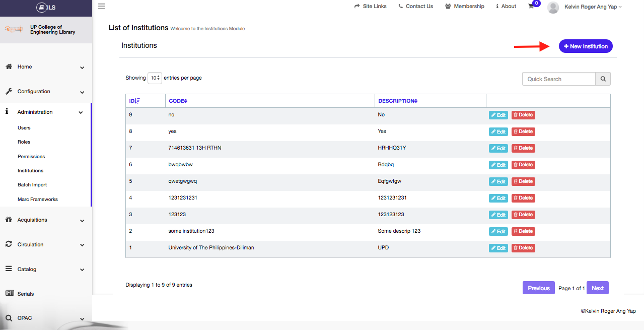Sort table by CODE column

point(178,101)
